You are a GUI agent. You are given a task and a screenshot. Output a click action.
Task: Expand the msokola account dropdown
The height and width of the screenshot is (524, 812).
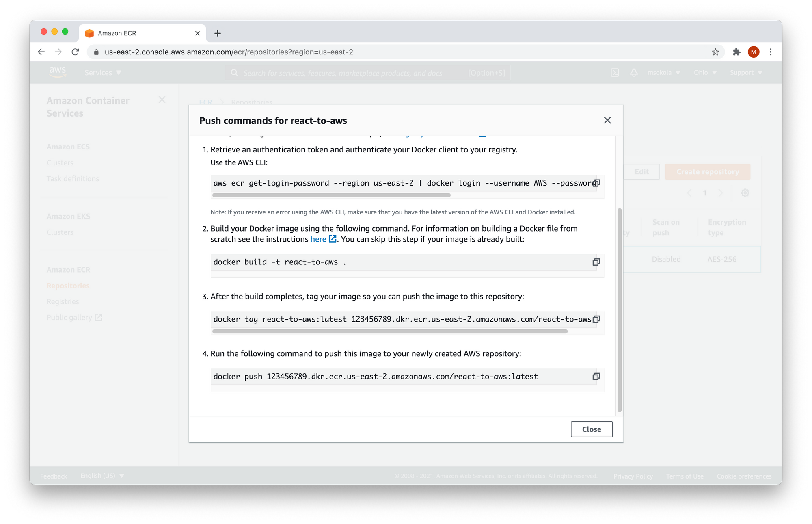664,73
